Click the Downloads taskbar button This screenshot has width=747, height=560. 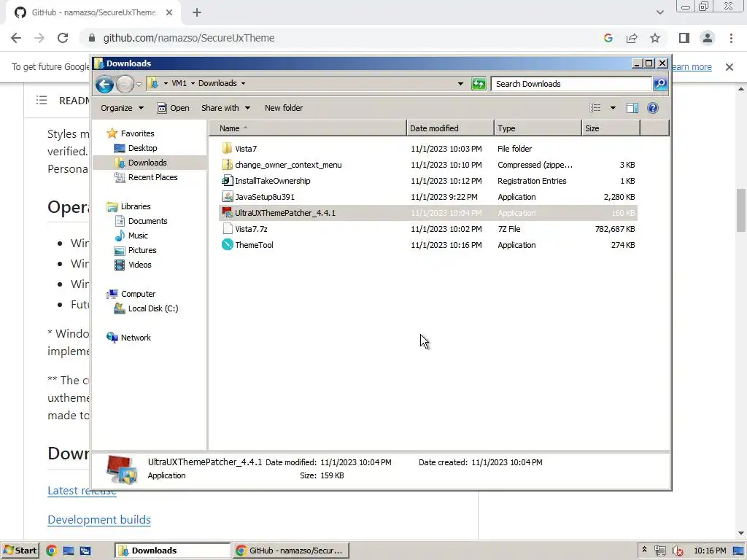point(172,551)
